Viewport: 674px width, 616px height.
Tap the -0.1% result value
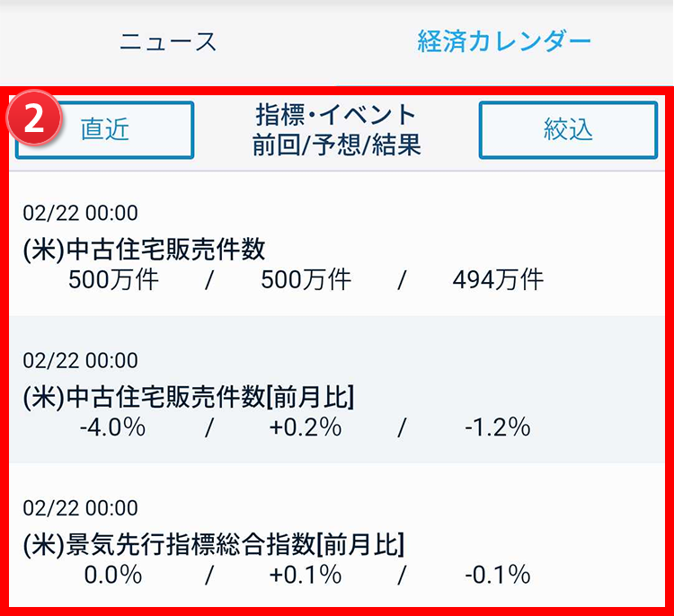coord(497,574)
